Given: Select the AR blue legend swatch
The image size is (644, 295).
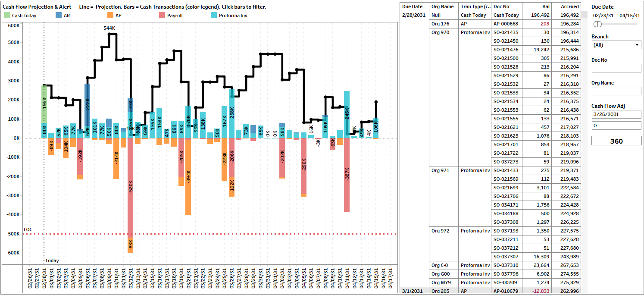Looking at the screenshot, I should tap(59, 16).
